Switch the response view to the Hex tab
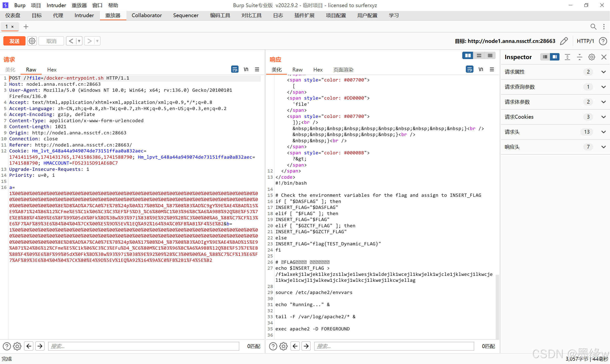 click(x=318, y=70)
